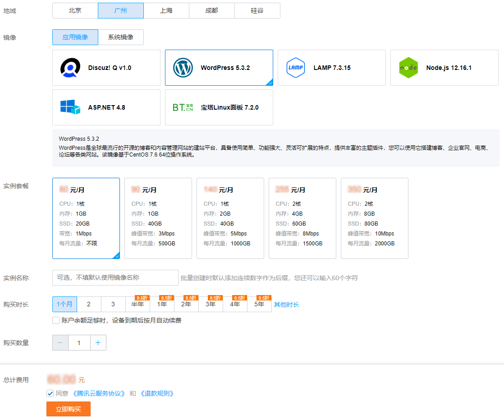Image resolution: width=504 pixels, height=420 pixels.
Task: Click the instance name input field
Action: click(115, 277)
